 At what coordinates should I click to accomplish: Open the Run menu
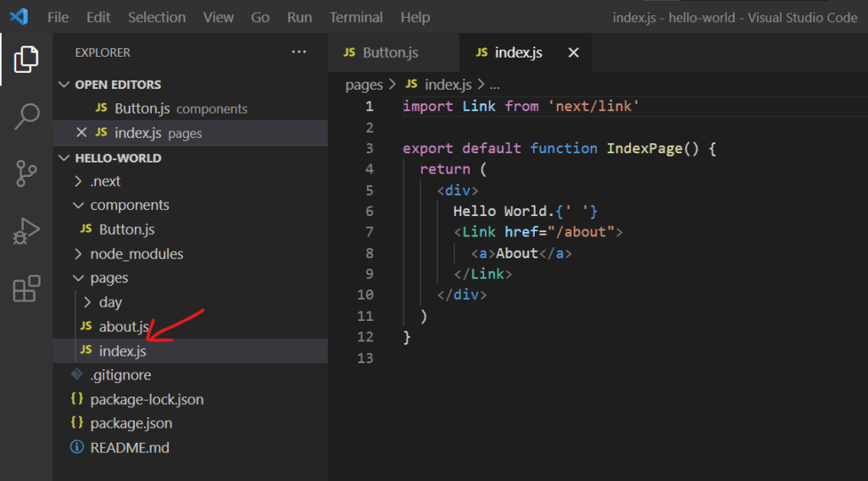299,17
